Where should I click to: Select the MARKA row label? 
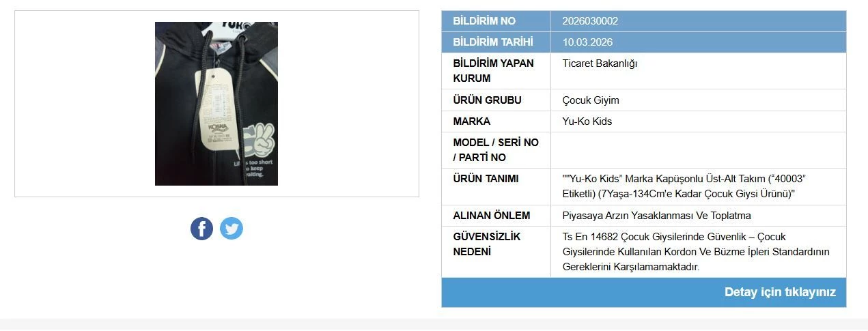[x=471, y=121]
